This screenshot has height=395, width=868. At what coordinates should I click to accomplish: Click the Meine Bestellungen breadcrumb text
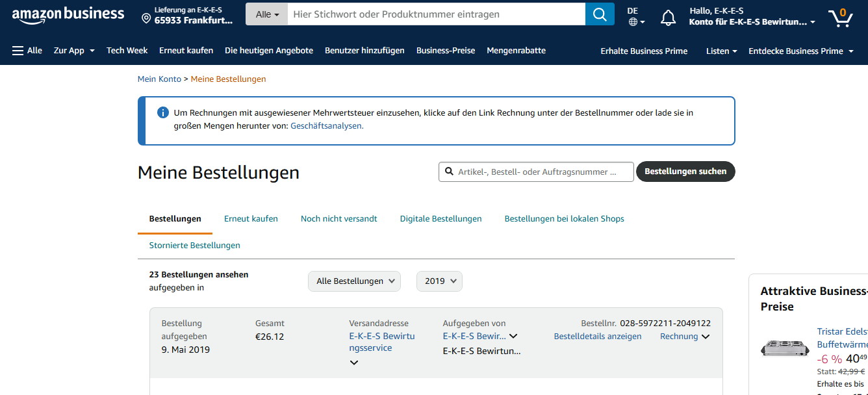tap(228, 79)
